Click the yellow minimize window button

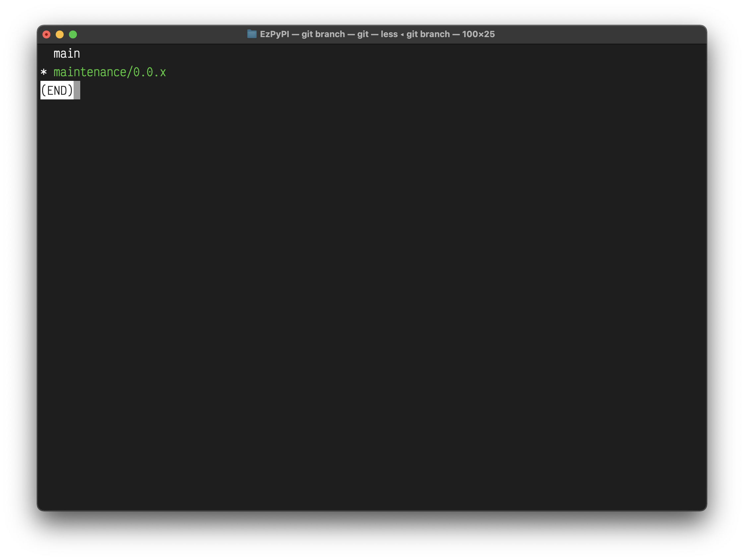(60, 34)
